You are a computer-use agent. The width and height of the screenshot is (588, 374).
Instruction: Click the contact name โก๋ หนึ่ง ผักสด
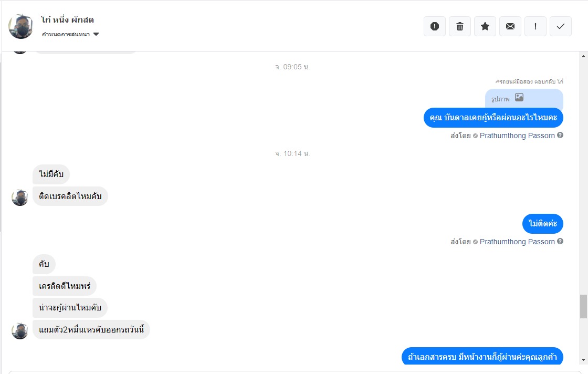coord(68,20)
